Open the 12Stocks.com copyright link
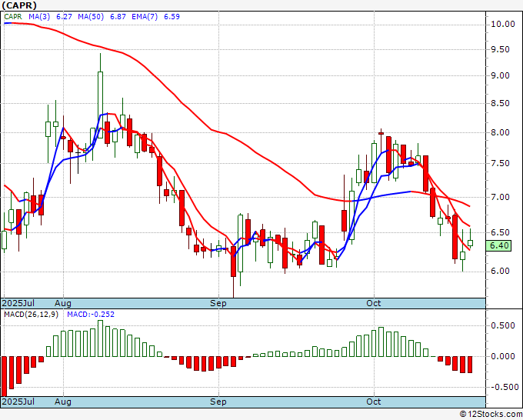523x420 pixels. (491, 415)
